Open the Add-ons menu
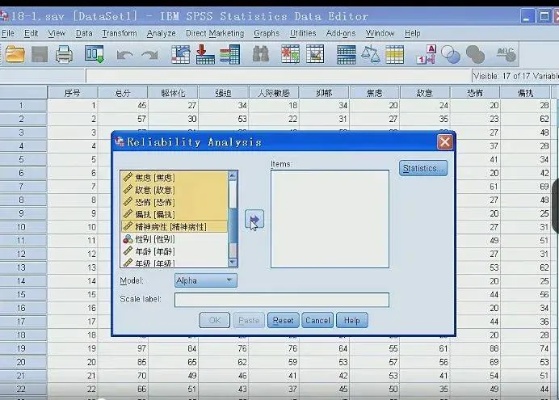This screenshot has width=559, height=400. [341, 34]
